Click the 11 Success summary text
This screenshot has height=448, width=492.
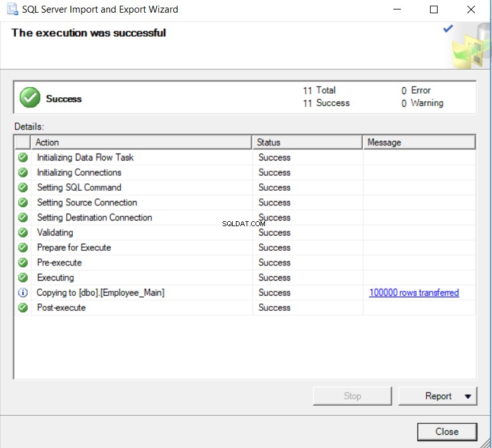[326, 103]
